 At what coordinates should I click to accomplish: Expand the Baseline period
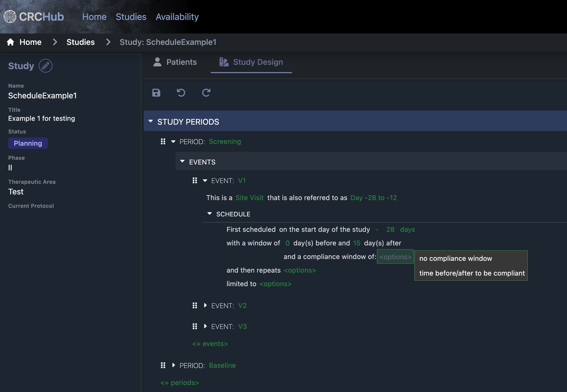point(174,365)
